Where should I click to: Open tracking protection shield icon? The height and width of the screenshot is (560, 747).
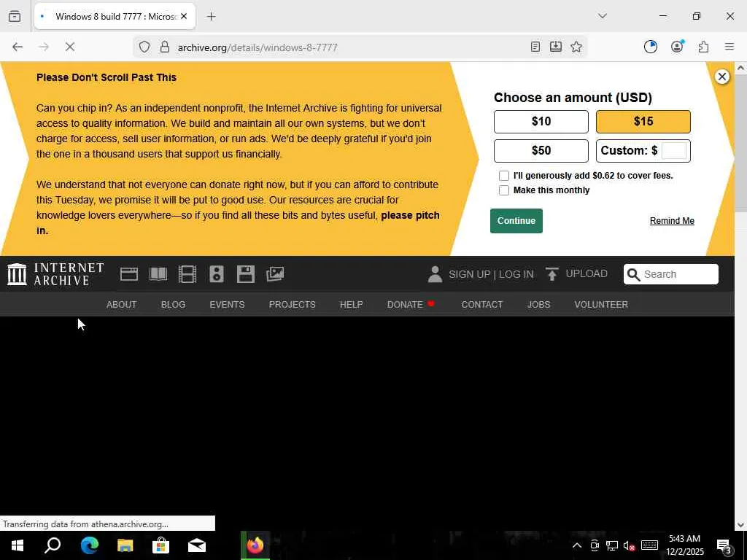click(x=144, y=47)
